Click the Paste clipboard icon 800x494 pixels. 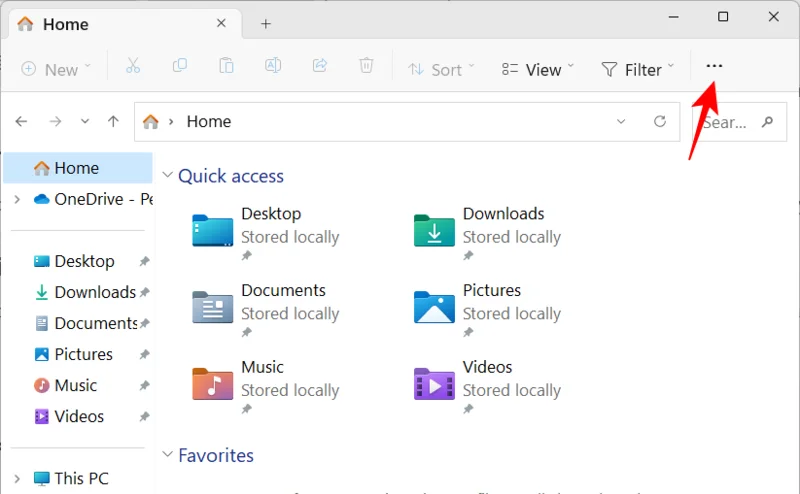[x=226, y=66]
